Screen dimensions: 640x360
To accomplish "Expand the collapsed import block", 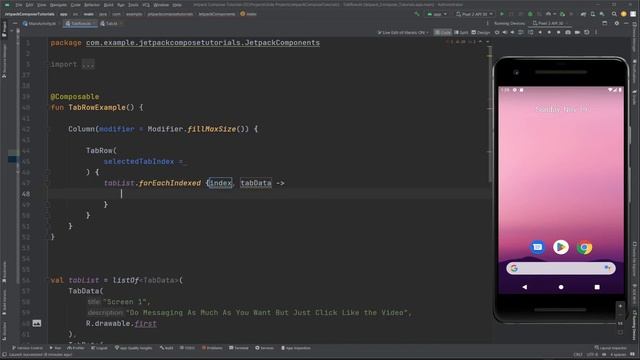I will click(x=88, y=64).
